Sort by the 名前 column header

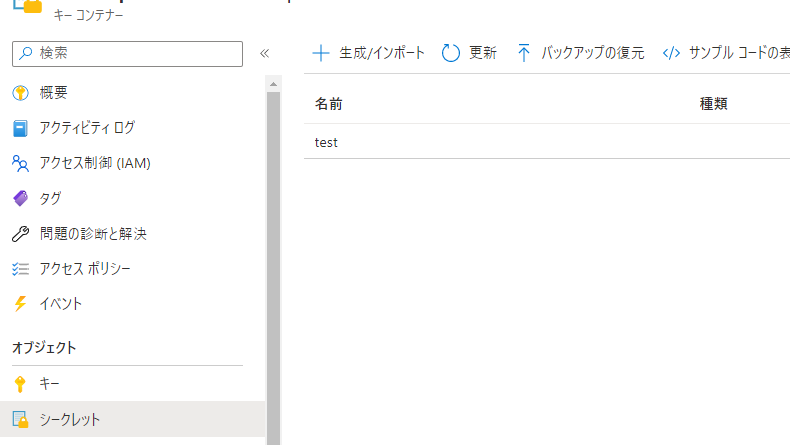(x=328, y=104)
